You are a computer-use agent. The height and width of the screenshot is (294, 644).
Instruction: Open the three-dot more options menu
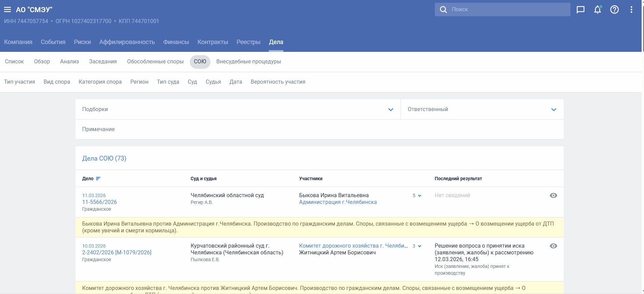click(x=631, y=9)
